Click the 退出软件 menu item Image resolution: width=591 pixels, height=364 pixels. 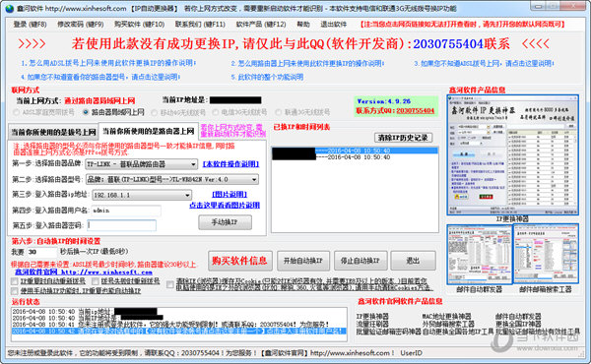(x=333, y=24)
